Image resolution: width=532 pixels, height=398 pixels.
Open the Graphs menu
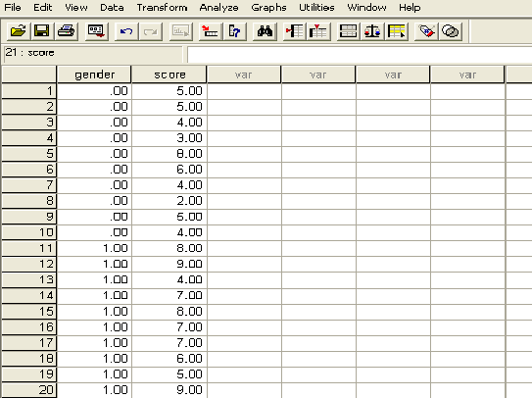click(268, 8)
